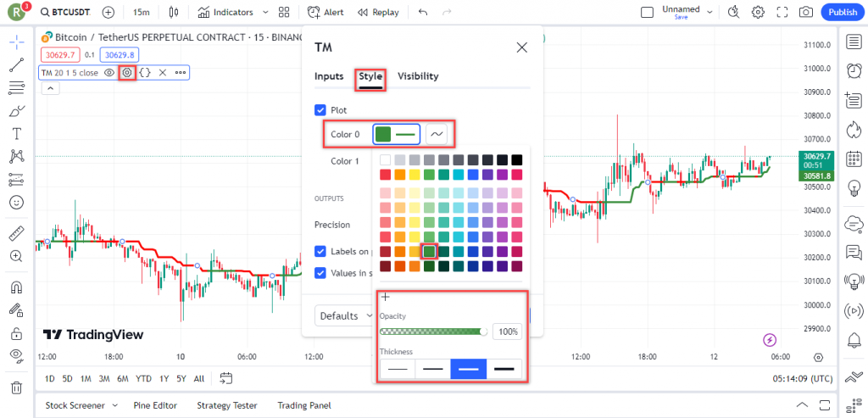Image resolution: width=868 pixels, height=418 pixels.
Task: Toggle lock all drawing tools
Action: (x=17, y=333)
